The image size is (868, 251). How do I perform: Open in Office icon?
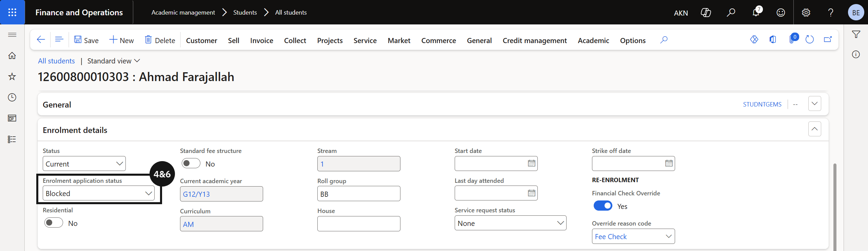point(773,40)
